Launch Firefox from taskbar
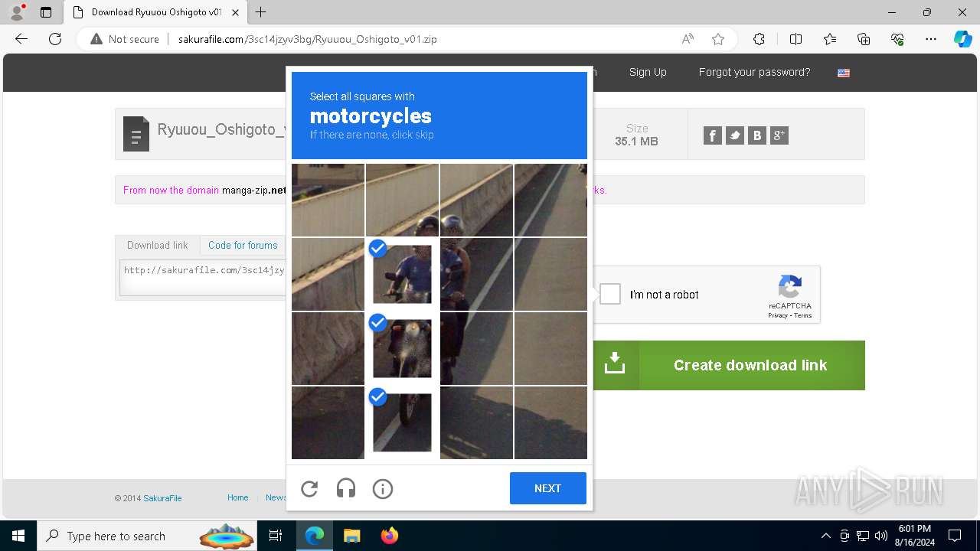The height and width of the screenshot is (551, 980). [x=389, y=536]
